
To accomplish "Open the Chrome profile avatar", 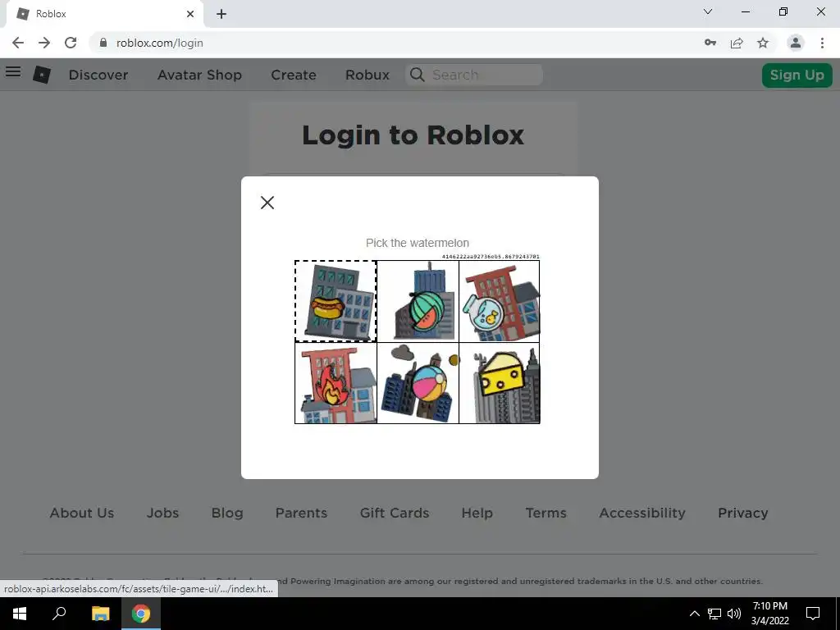I will (796, 43).
